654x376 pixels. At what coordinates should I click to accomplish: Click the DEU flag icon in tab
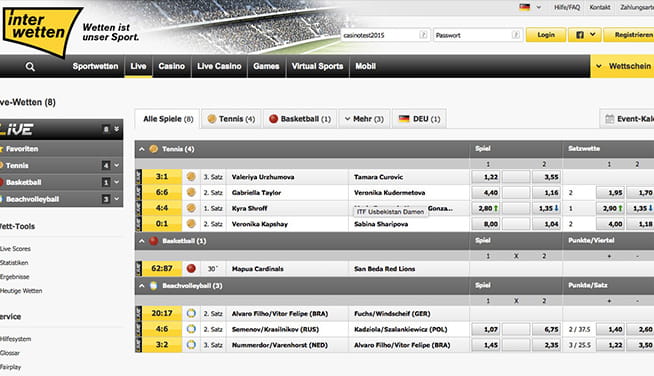[404, 119]
